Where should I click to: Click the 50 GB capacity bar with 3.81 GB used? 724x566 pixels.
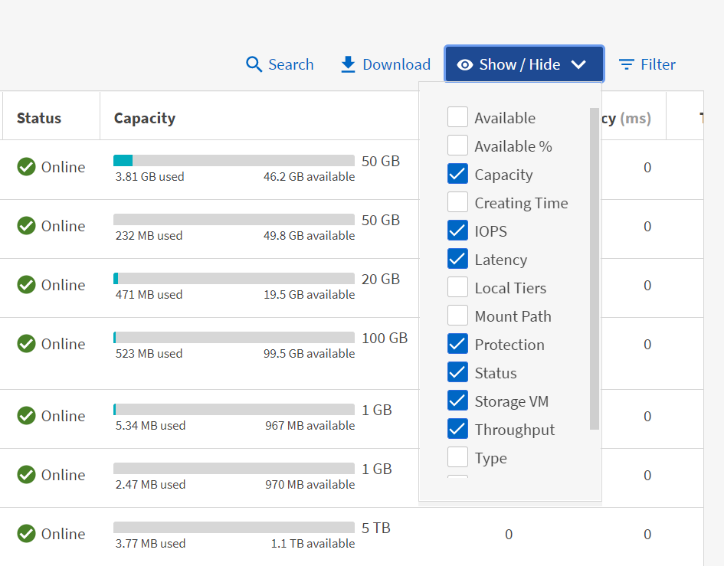click(234, 161)
